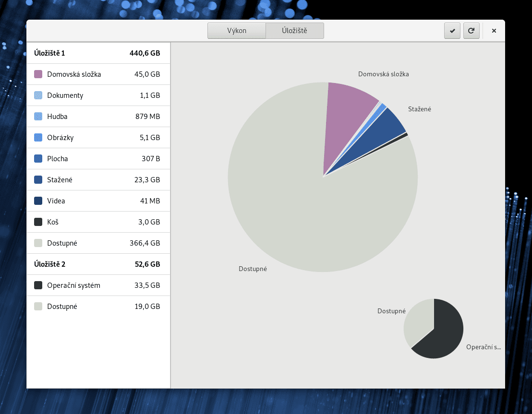
Task: Switch to the Úložiště tab
Action: [295, 30]
